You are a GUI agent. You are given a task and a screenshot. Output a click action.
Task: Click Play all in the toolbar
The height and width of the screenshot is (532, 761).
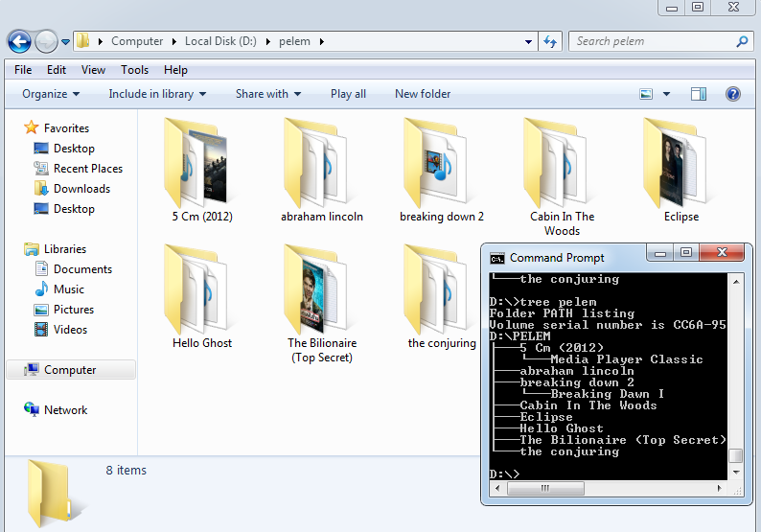point(348,94)
